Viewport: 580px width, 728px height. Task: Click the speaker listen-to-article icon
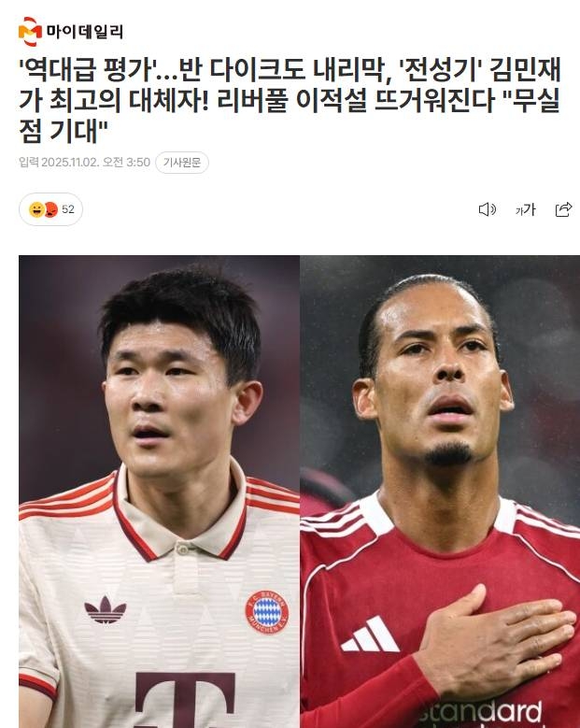tap(488, 209)
